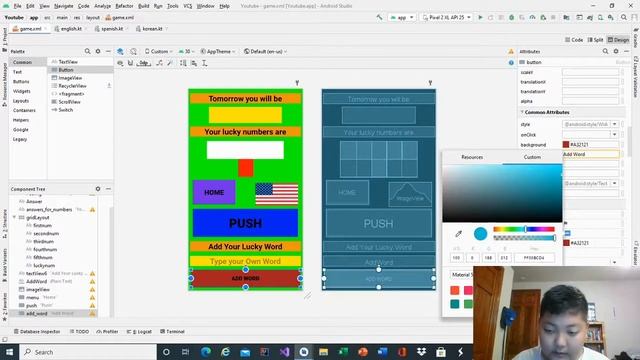Open Visual Studio from the taskbar
The width and height of the screenshot is (640, 360).
pos(284,352)
